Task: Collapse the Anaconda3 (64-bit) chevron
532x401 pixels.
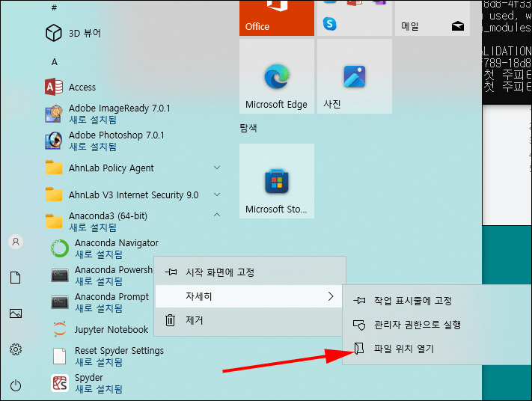Action: 217,215
